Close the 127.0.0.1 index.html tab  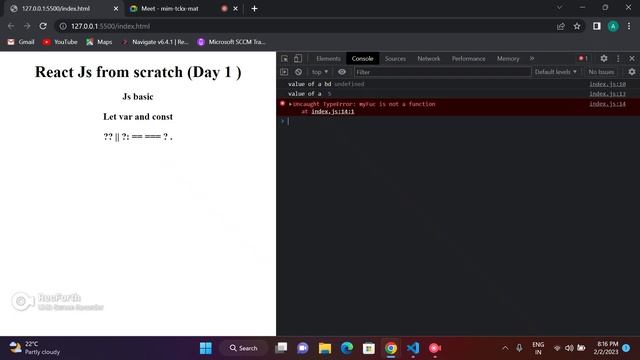[x=116, y=9]
